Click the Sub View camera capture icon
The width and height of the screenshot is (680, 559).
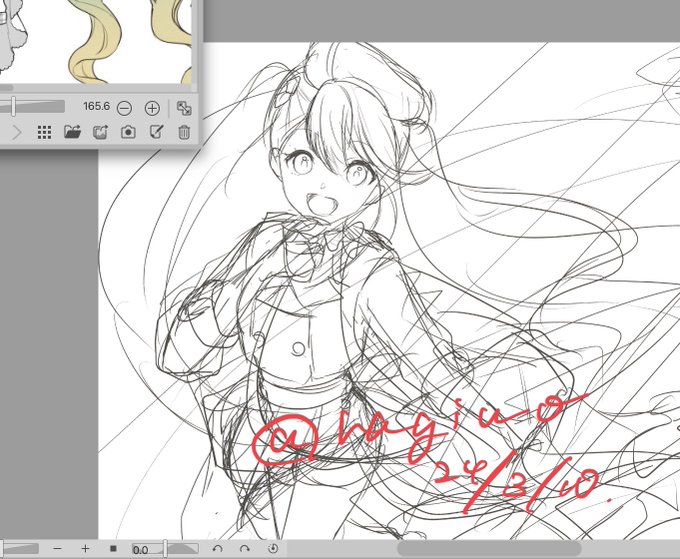[x=128, y=132]
